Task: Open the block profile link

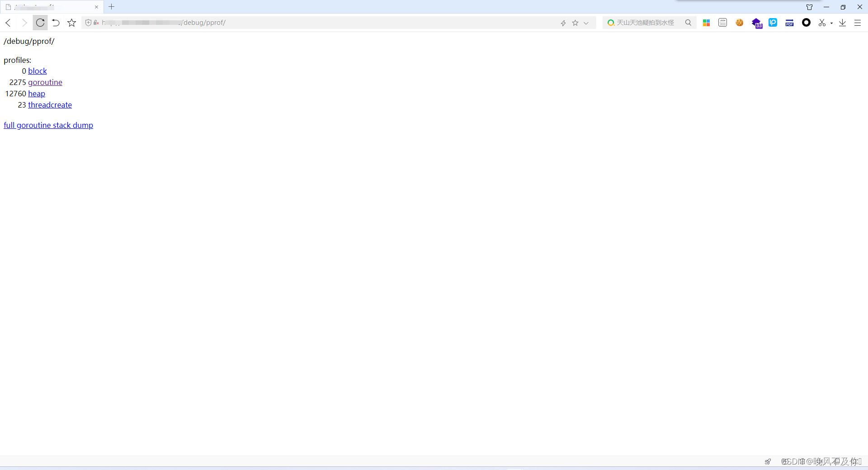Action: tap(38, 71)
